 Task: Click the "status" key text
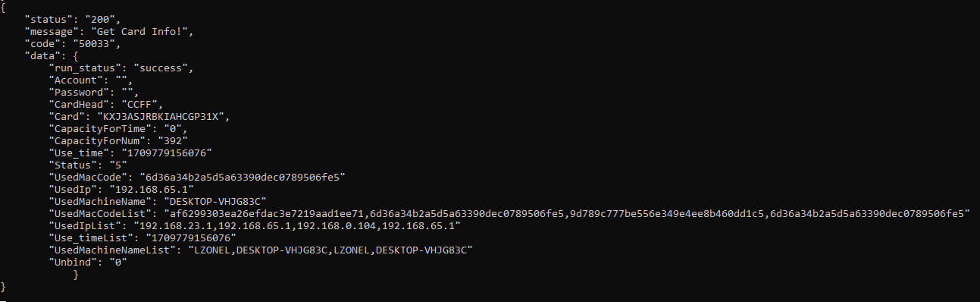click(x=49, y=19)
